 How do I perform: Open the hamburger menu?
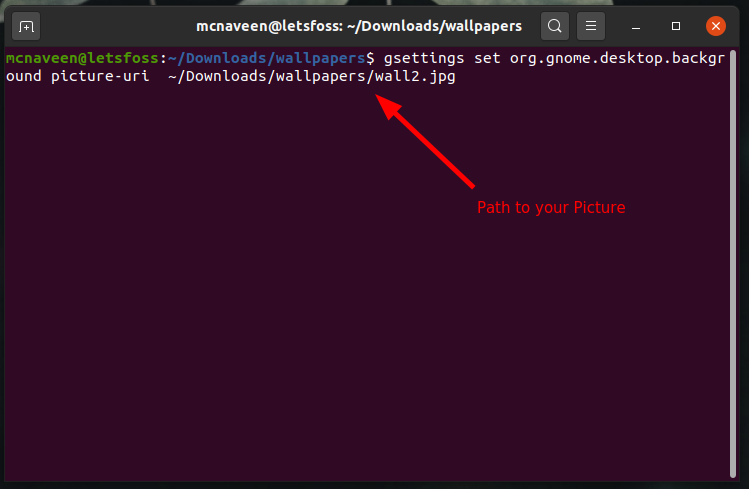pos(591,26)
